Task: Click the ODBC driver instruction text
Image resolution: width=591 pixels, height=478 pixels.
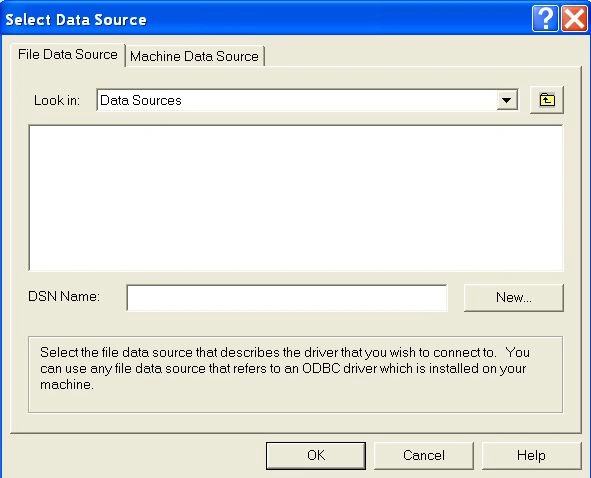Action: (x=285, y=368)
